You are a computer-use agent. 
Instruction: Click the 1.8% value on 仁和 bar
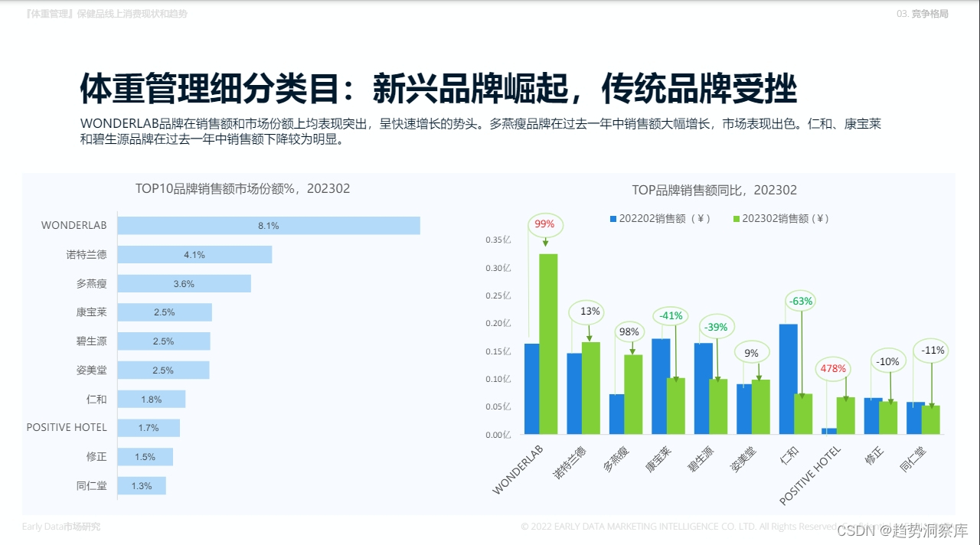152,400
